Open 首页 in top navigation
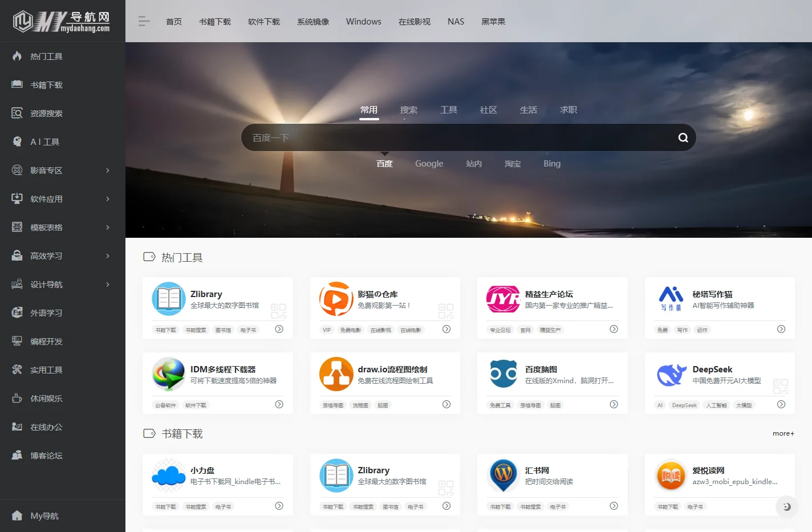This screenshot has height=532, width=812. (174, 22)
